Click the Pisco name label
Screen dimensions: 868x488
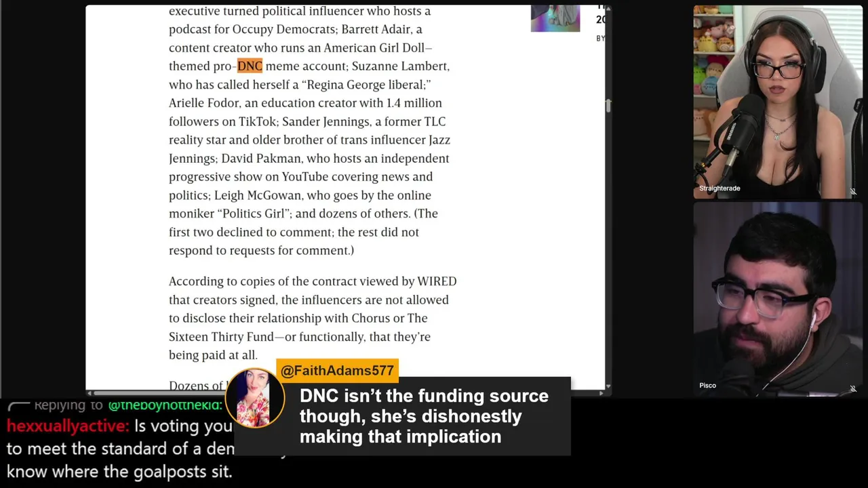(x=707, y=386)
